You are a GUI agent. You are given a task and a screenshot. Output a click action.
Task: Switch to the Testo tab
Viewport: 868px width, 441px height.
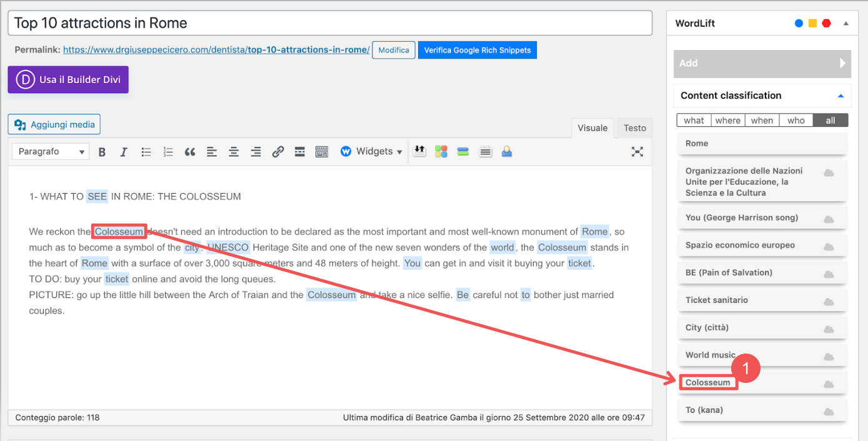pyautogui.click(x=634, y=127)
